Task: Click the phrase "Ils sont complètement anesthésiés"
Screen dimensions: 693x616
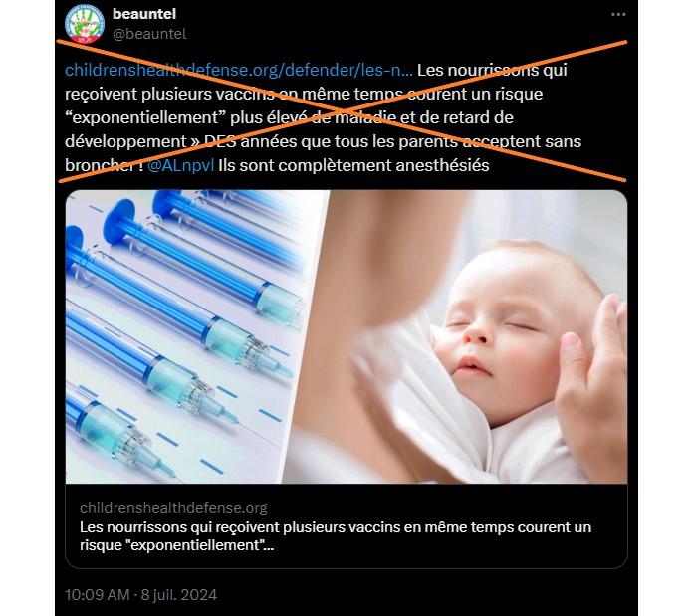Action: [x=353, y=165]
